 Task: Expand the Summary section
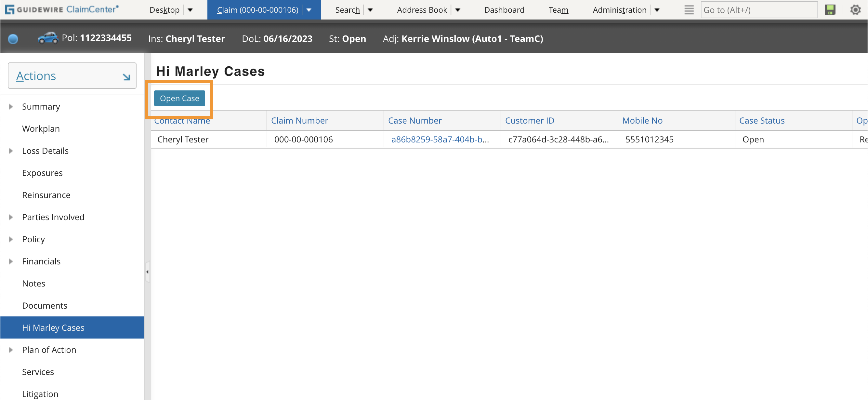(10, 106)
